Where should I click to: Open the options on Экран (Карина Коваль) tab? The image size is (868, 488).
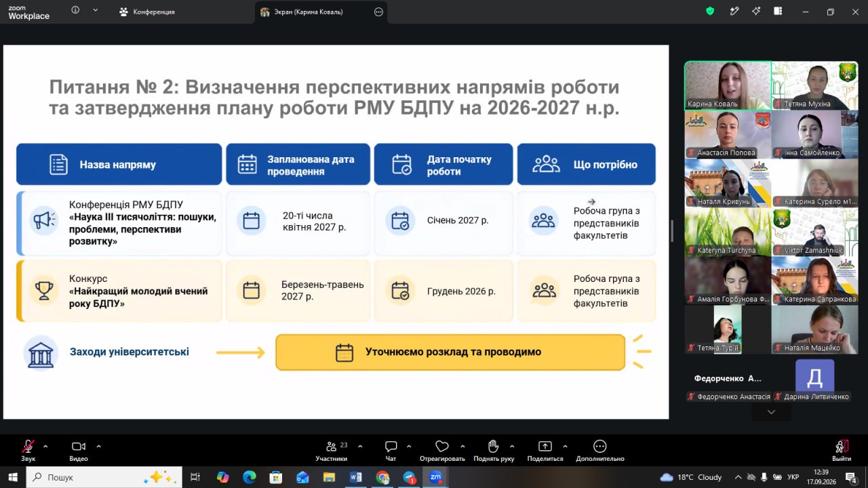(378, 12)
